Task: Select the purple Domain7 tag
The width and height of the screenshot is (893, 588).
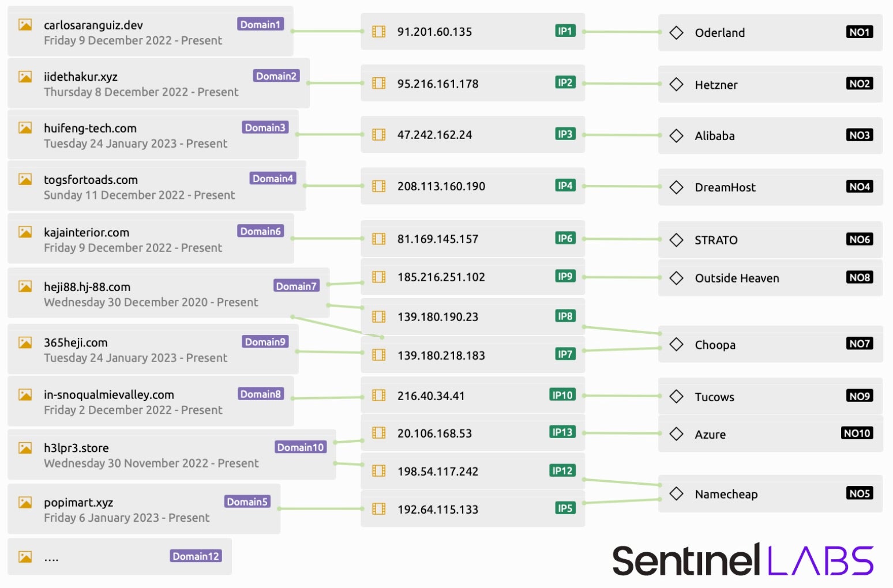Action: pos(296,286)
